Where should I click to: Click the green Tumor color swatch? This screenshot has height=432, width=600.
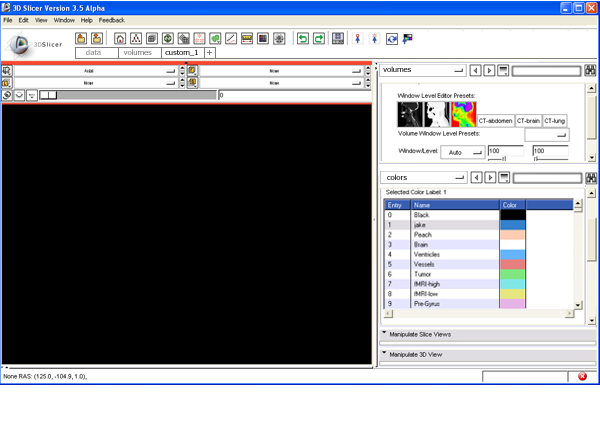tap(513, 274)
